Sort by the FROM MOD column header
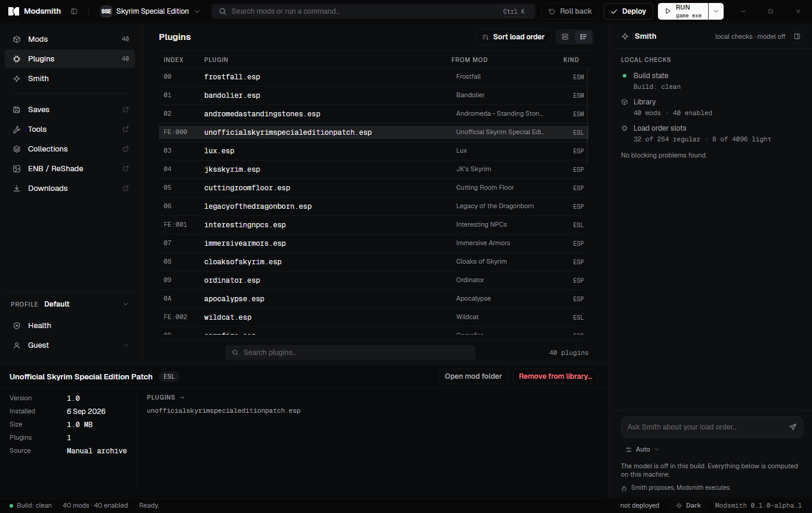Image resolution: width=812 pixels, height=513 pixels. tap(469, 60)
